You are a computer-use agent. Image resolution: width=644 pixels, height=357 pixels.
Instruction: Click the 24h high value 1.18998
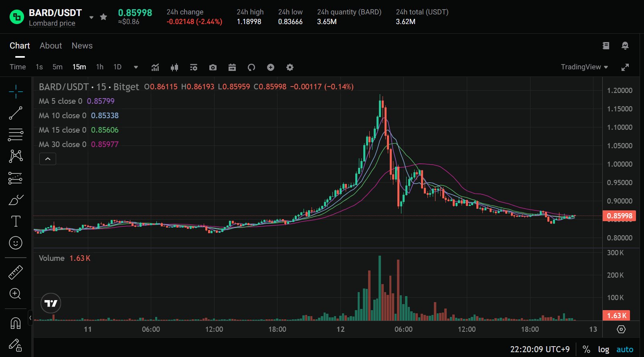coord(249,22)
